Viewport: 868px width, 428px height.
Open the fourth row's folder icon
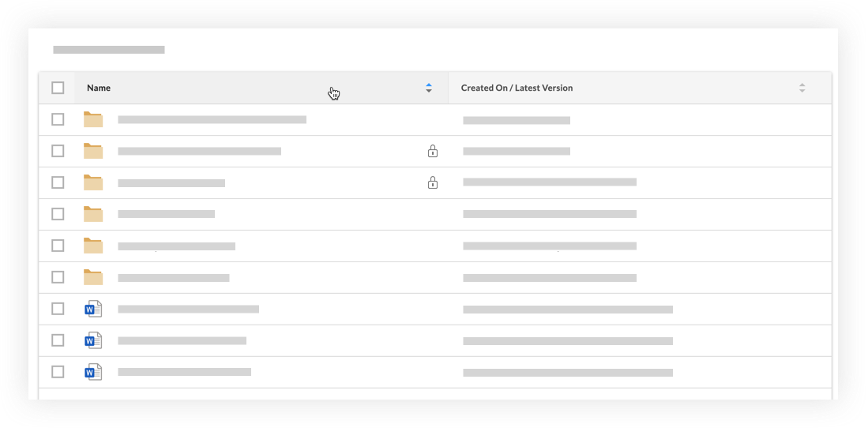93,214
